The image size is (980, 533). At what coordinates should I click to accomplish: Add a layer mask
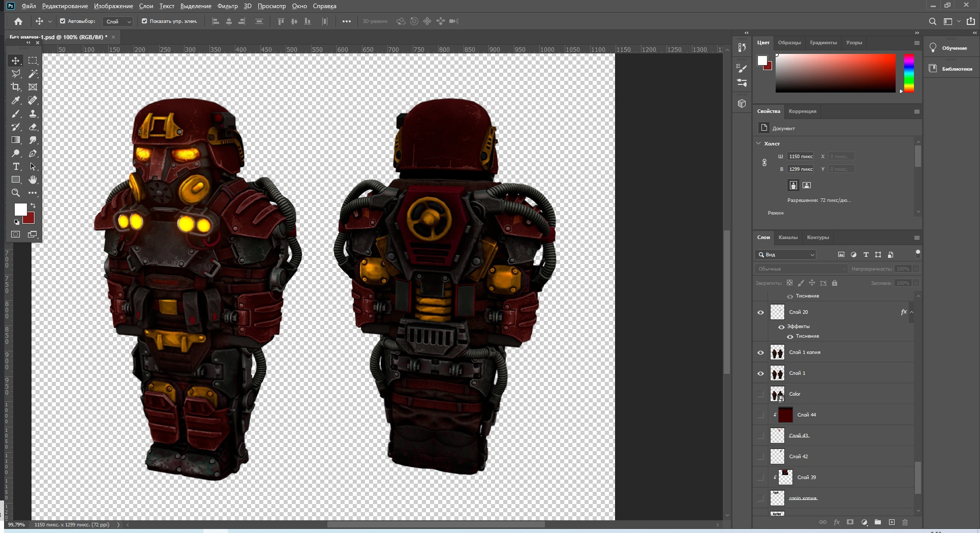(850, 522)
